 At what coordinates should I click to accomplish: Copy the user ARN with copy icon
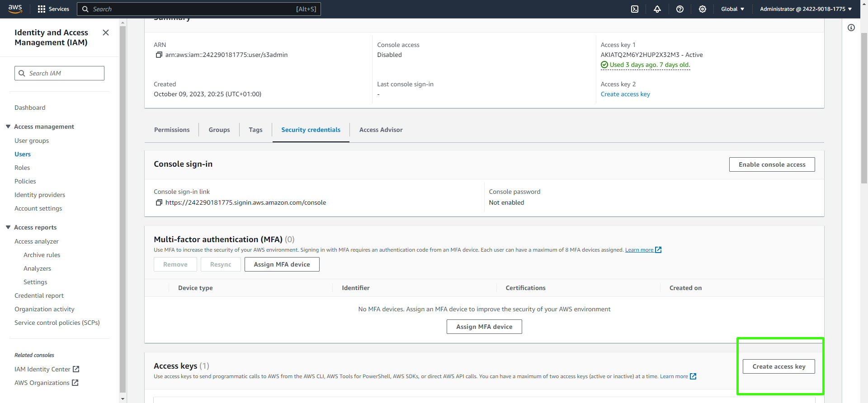[x=159, y=55]
